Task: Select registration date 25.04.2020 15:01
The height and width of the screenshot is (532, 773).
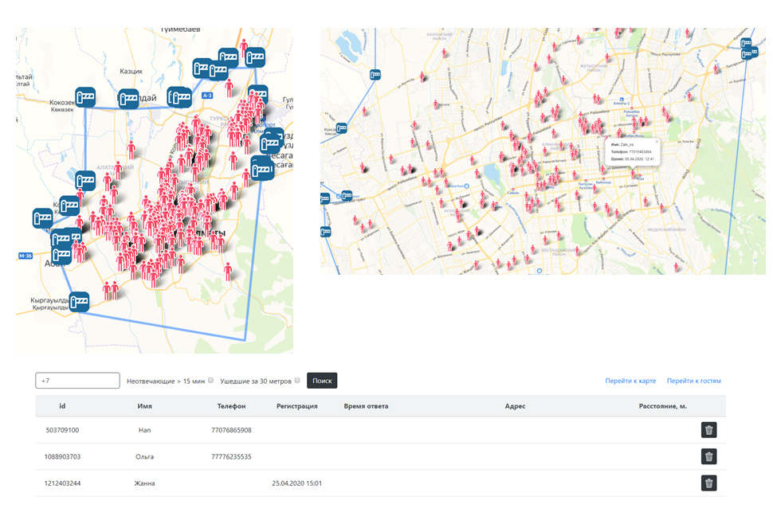Action: pos(296,483)
